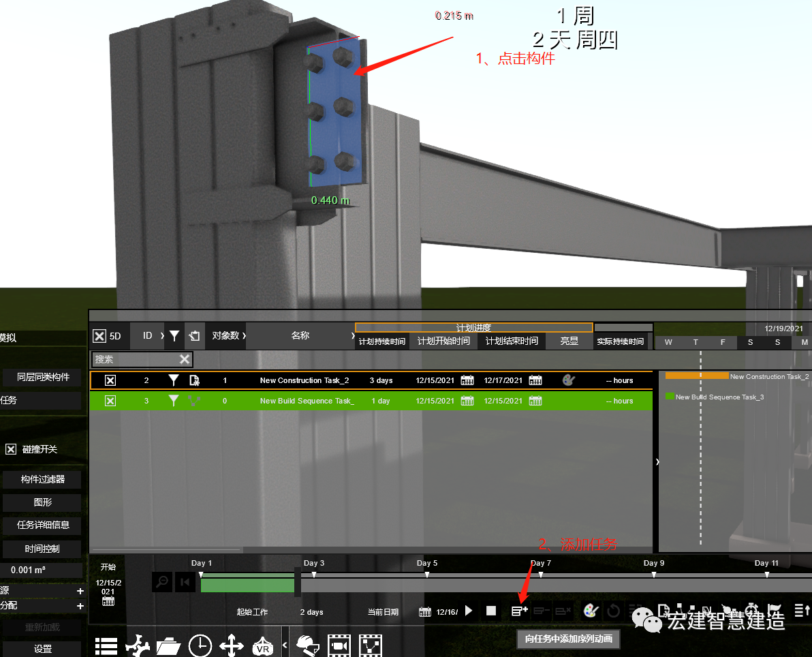Click the current date calendar icon

tap(424, 612)
